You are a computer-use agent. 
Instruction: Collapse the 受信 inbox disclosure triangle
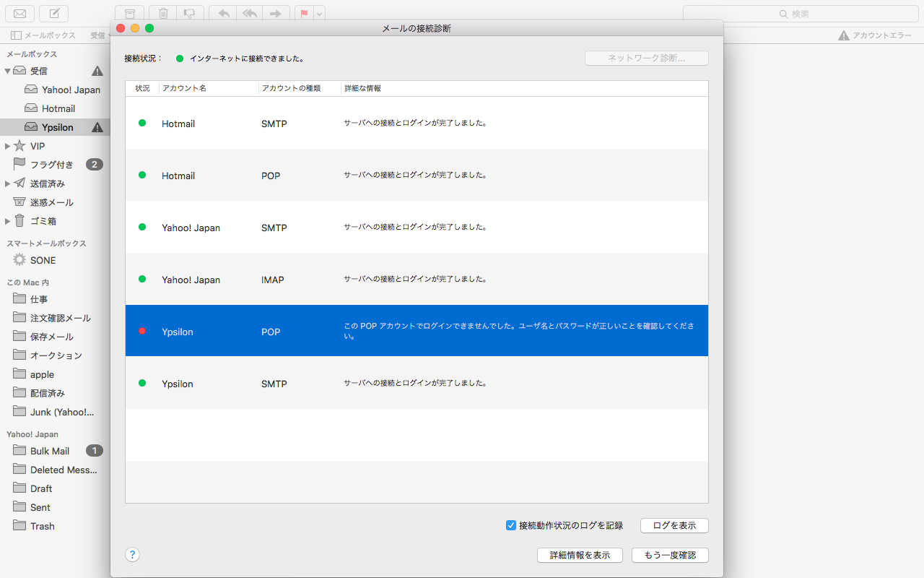[8, 71]
